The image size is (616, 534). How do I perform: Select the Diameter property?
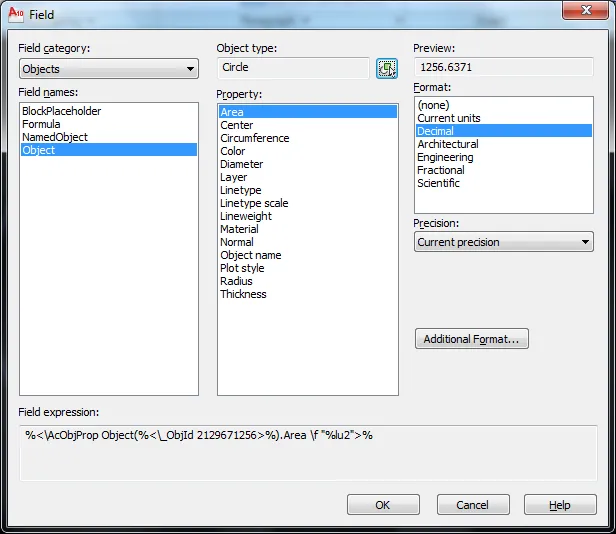coord(242,164)
